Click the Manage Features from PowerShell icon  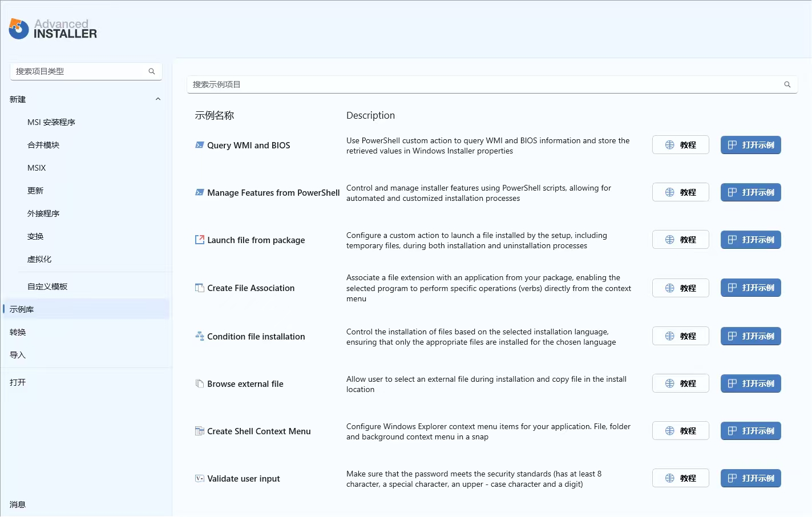coord(200,192)
